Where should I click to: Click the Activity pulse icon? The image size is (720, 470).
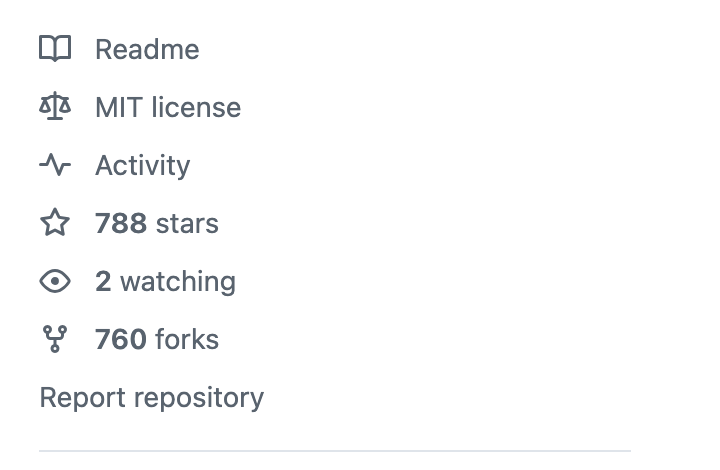click(x=55, y=165)
